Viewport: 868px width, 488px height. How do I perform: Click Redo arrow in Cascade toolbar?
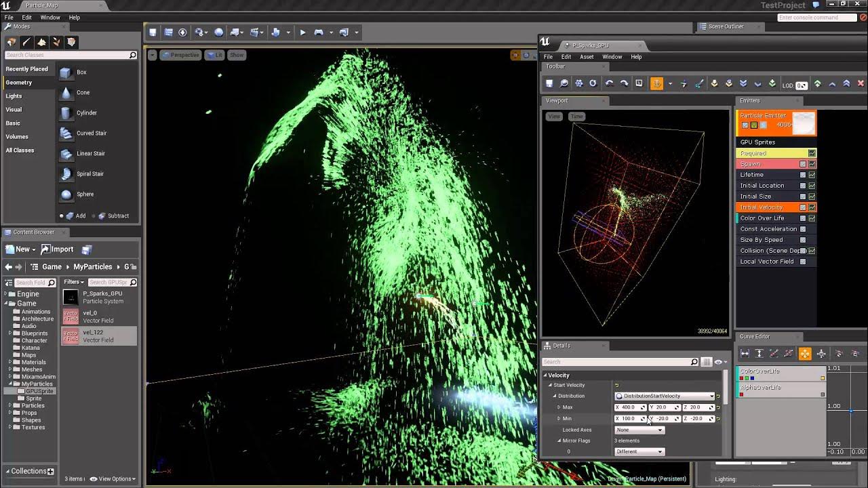tap(624, 83)
